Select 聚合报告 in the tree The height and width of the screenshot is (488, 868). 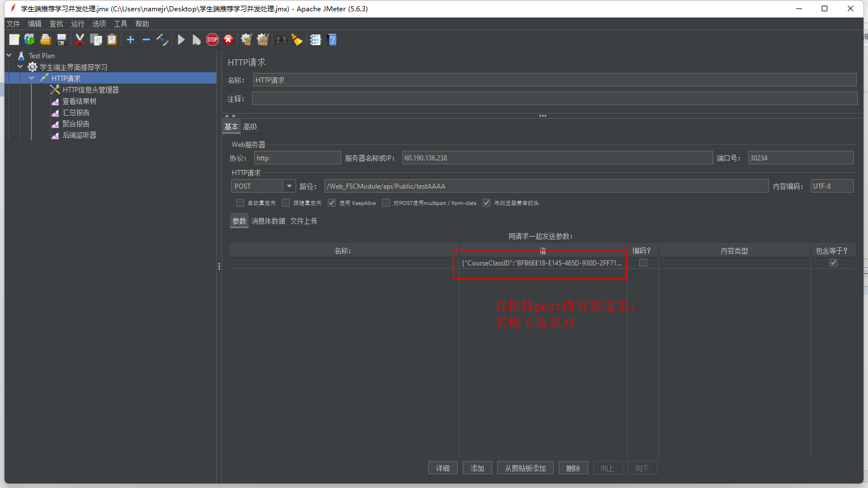pyautogui.click(x=76, y=124)
